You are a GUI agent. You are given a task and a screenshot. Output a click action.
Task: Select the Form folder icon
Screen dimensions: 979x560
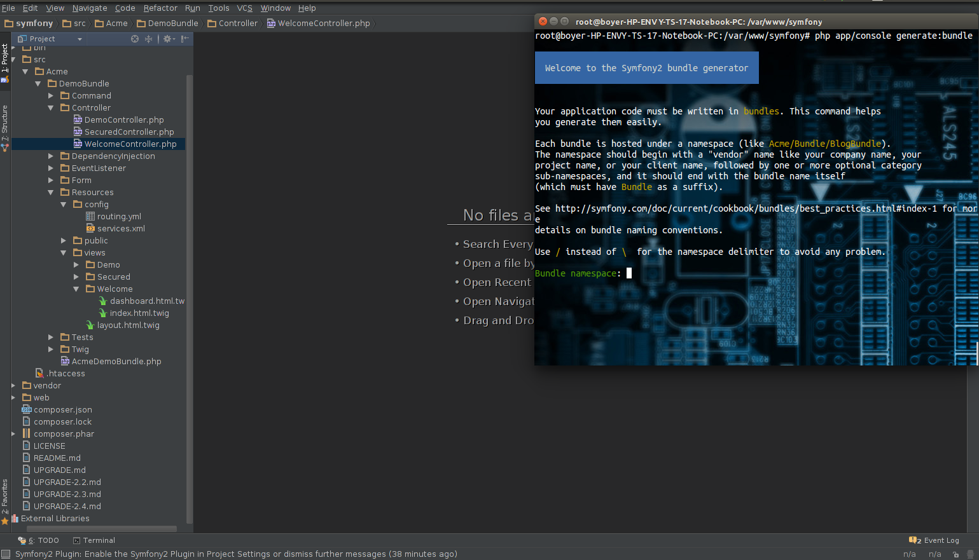coord(65,180)
